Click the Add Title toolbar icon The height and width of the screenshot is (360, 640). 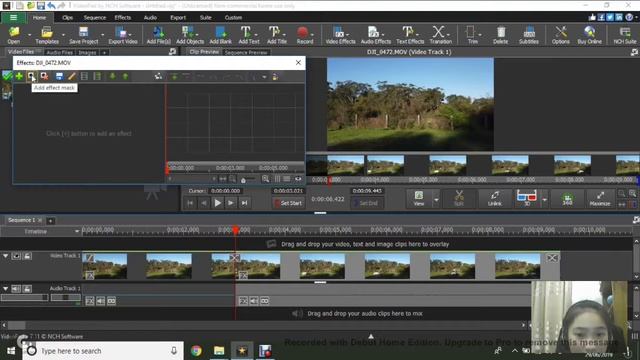tap(277, 35)
